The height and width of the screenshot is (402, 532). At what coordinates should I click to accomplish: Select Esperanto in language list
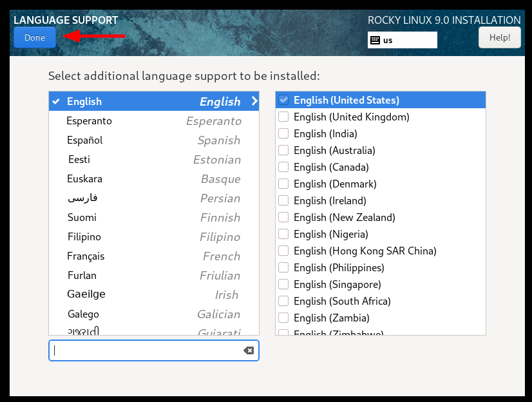pos(154,120)
